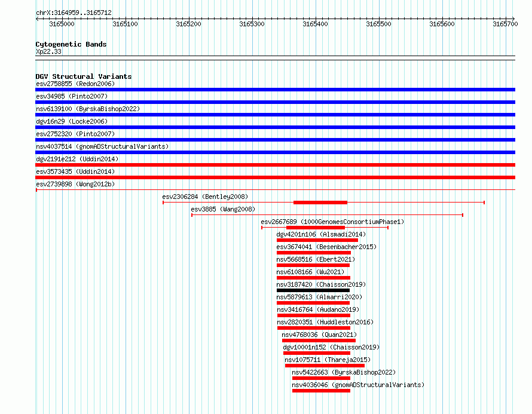Click nsv3187420 (Chaisson2019) label

(321, 284)
